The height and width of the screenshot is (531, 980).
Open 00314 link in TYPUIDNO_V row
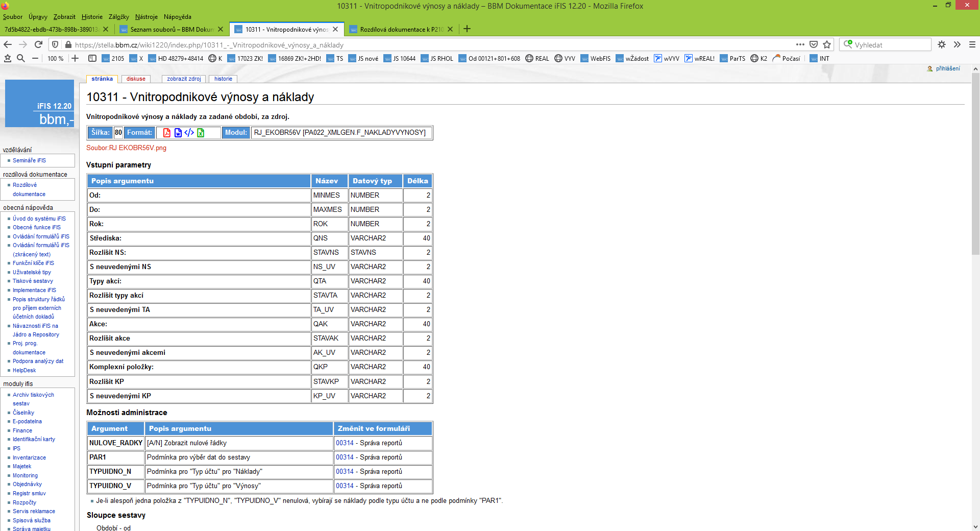click(x=345, y=486)
